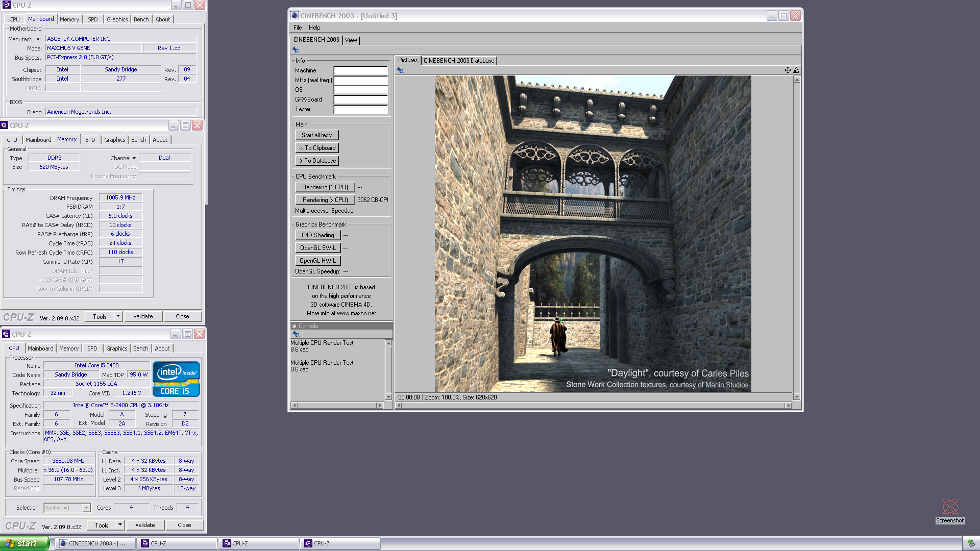Click the console scrollbar down arrow
Image resolution: width=980 pixels, height=551 pixels.
point(388,397)
